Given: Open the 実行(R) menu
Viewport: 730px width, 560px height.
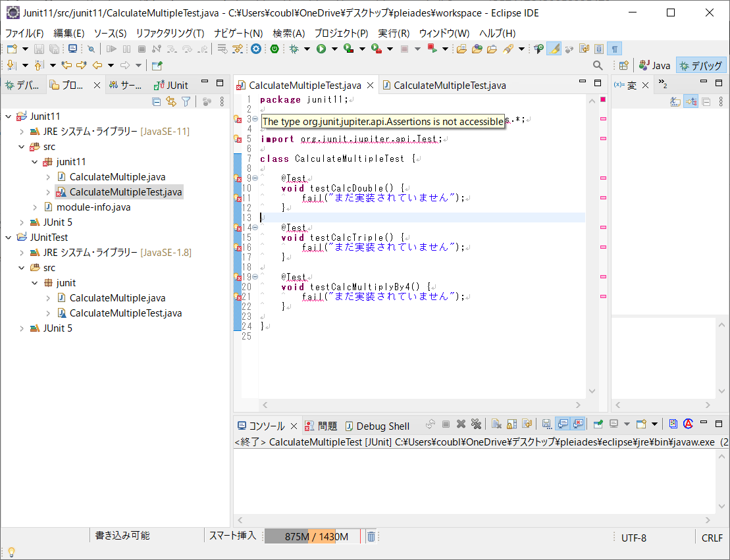Looking at the screenshot, I should pos(394,34).
